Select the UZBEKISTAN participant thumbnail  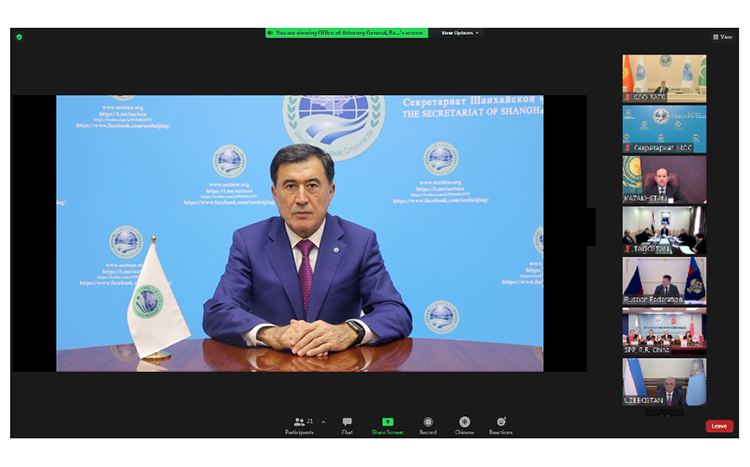664,382
